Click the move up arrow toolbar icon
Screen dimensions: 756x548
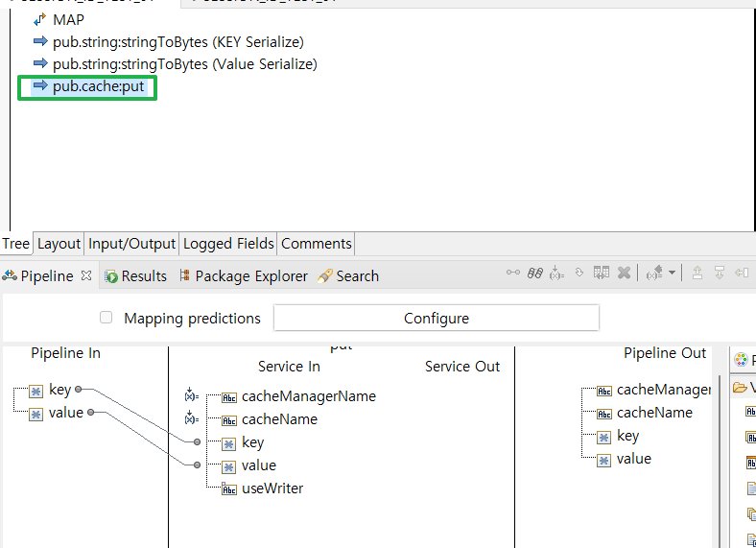coord(697,274)
